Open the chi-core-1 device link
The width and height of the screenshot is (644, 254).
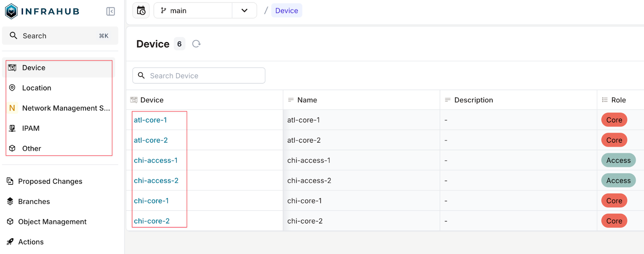tap(151, 200)
